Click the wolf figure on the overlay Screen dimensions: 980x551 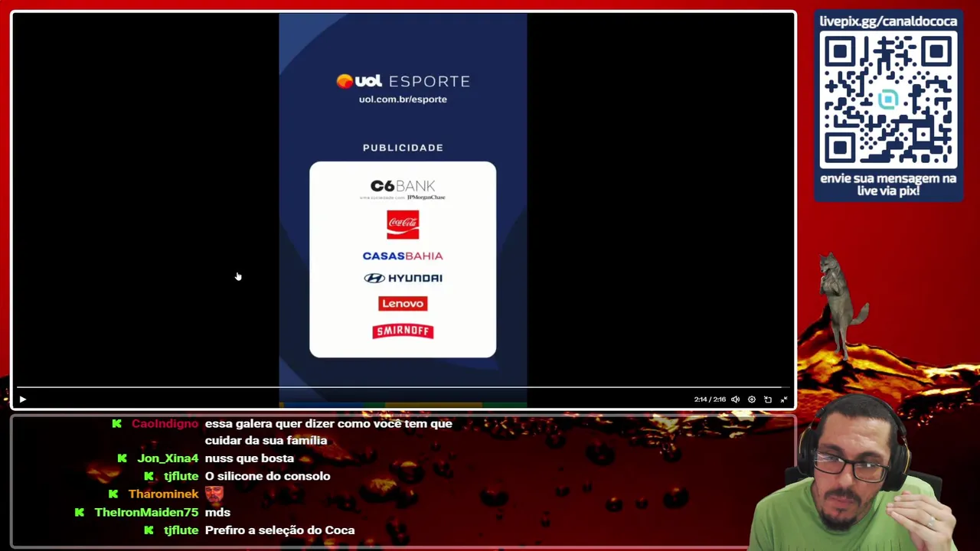tap(842, 306)
